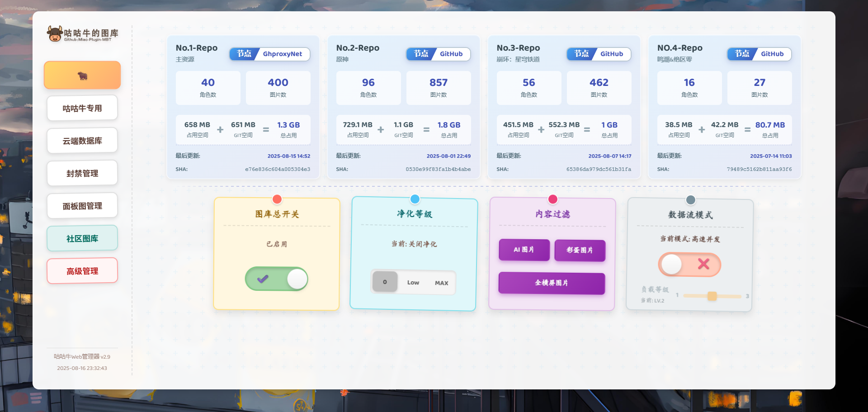The image size is (868, 412).
Task: Click the SHA value e76e836c604a005304e3
Action: 278,169
